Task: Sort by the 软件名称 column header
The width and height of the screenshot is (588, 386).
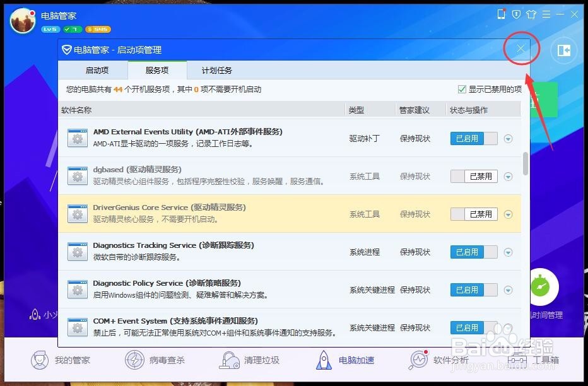Action: pyautogui.click(x=76, y=110)
